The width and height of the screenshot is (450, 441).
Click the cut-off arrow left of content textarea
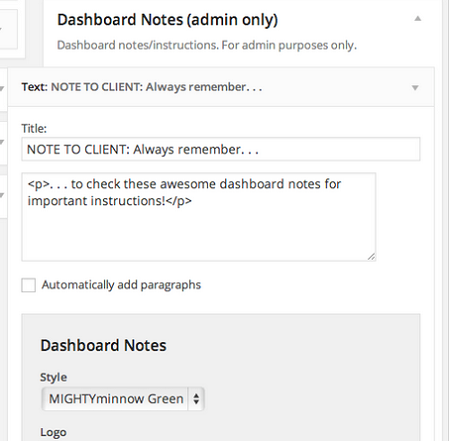point(2,195)
